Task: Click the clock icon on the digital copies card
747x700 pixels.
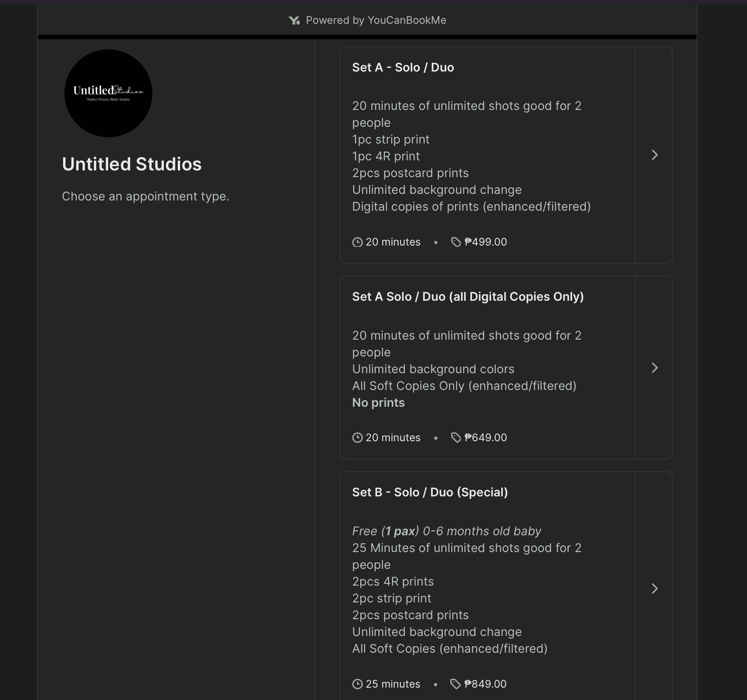Action: click(x=357, y=438)
